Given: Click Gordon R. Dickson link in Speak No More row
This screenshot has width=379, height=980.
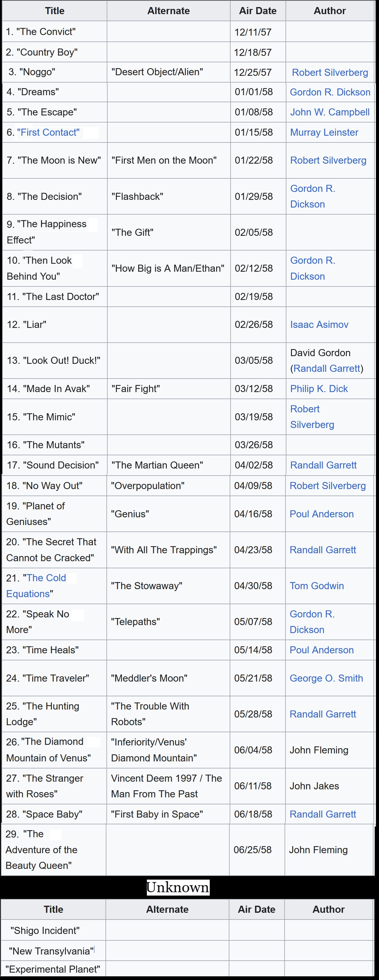Looking at the screenshot, I should point(312,622).
